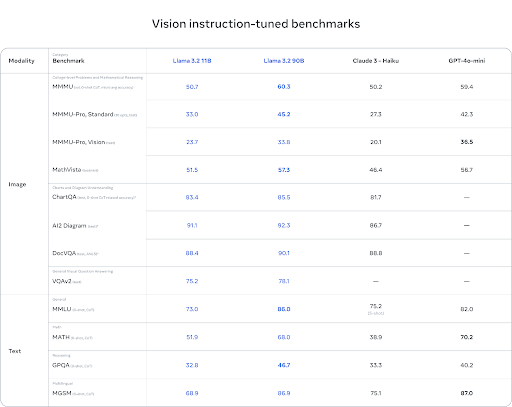Click the "Modality" column header
512x407 pixels.
point(21,61)
